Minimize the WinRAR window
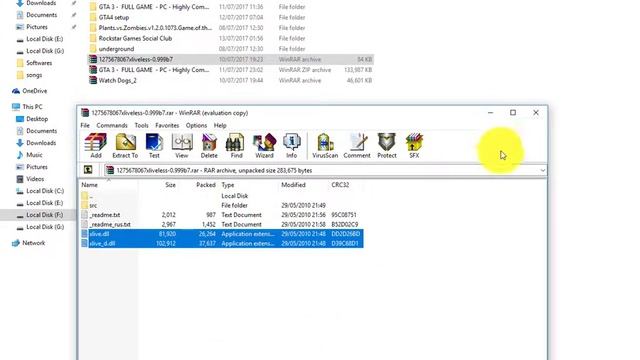Screen dimensions: 640x360 click(x=491, y=113)
